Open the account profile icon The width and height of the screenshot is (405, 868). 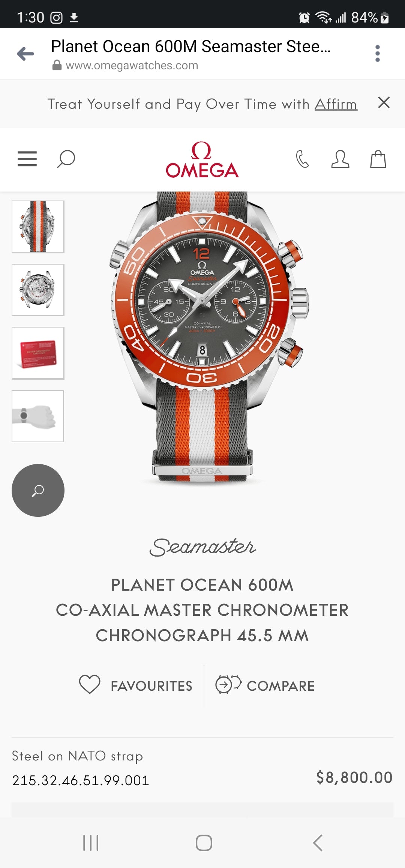[340, 159]
